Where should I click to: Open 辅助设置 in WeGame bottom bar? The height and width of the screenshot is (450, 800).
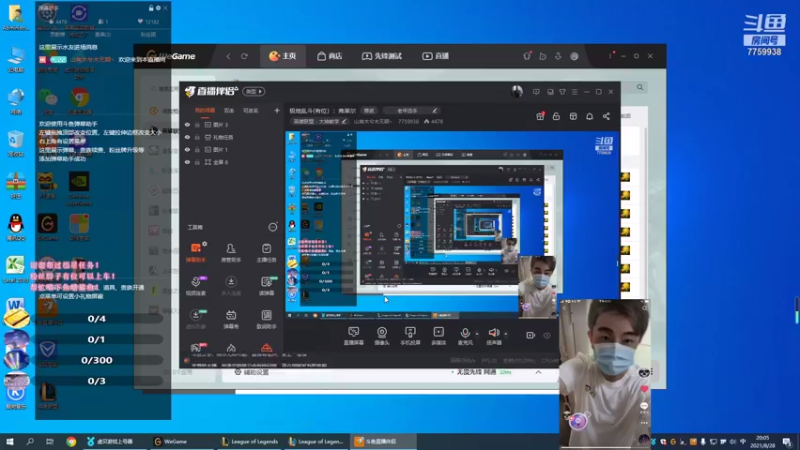click(251, 372)
